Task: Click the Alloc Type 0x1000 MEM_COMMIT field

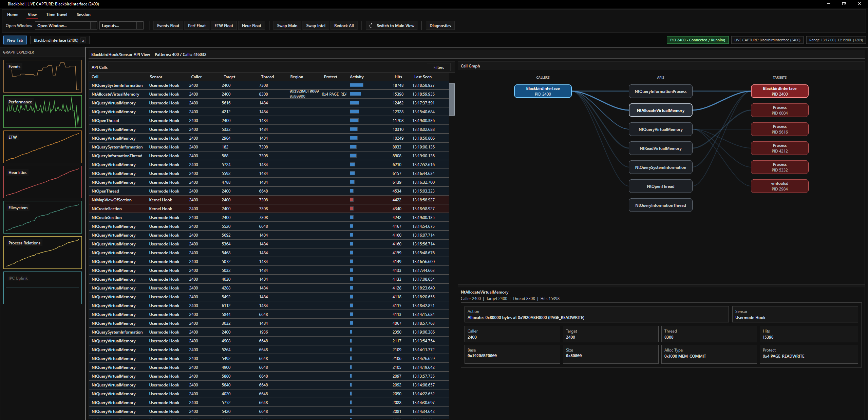Action: point(709,354)
